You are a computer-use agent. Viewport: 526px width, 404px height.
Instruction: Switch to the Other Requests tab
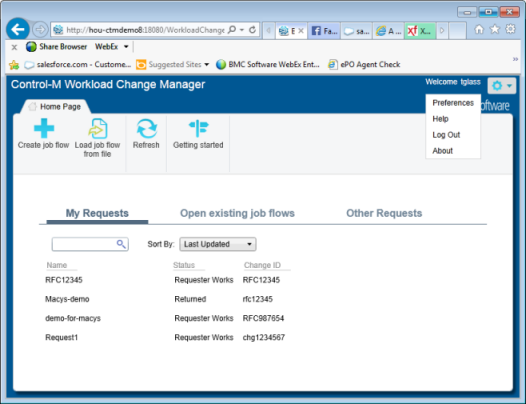coord(384,213)
